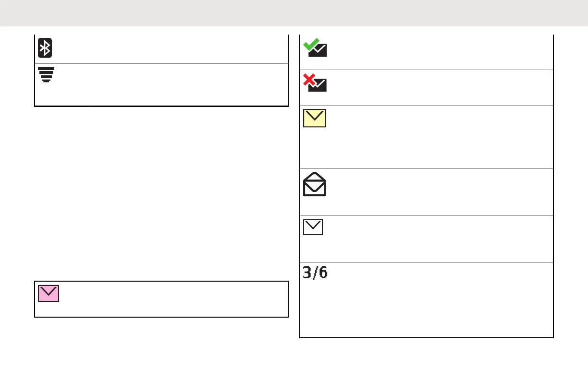The width and height of the screenshot is (588, 380).
Task: Click empty cell beside open envelope icon
Action: point(437,192)
